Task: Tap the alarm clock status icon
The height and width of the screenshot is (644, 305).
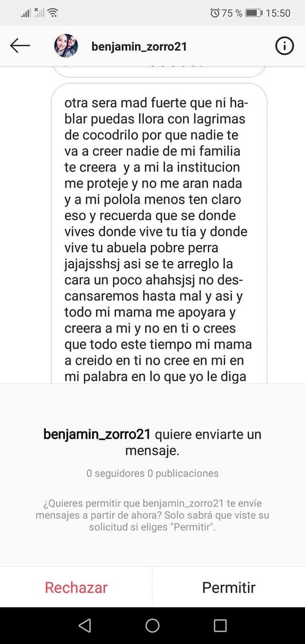Action: pos(215,13)
